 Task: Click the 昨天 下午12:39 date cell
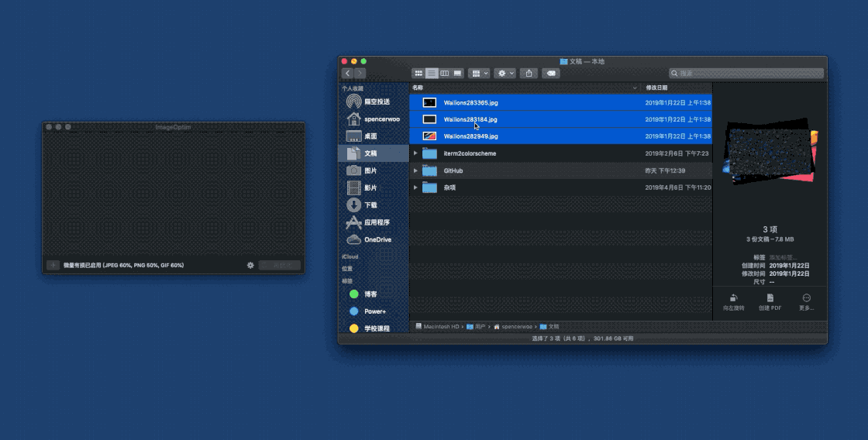(665, 170)
